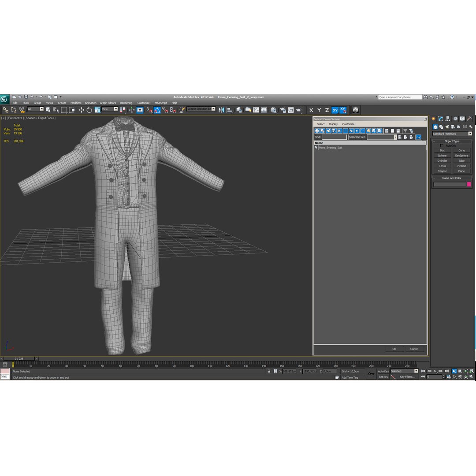This screenshot has width=476, height=476.
Task: Toggle the Auto Key animation mode
Action: (x=383, y=371)
